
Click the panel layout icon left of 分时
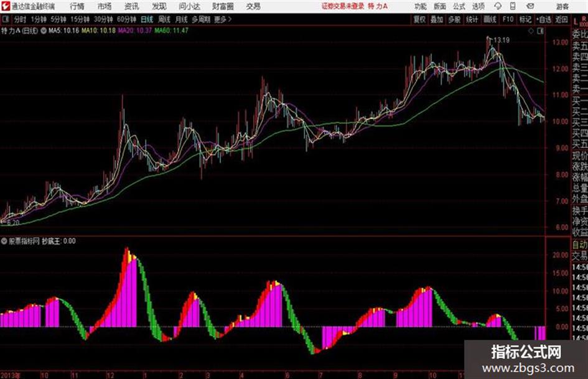pos(5,19)
